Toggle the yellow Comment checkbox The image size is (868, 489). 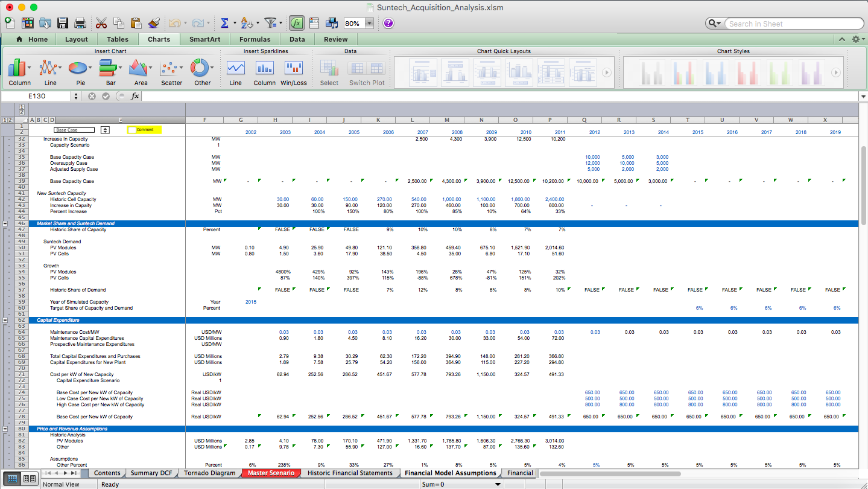coord(132,130)
